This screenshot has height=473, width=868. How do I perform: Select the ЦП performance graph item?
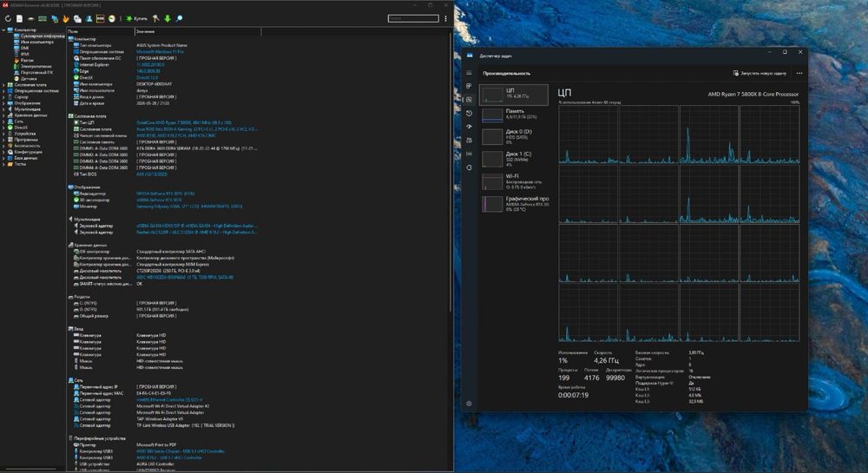(x=514, y=95)
